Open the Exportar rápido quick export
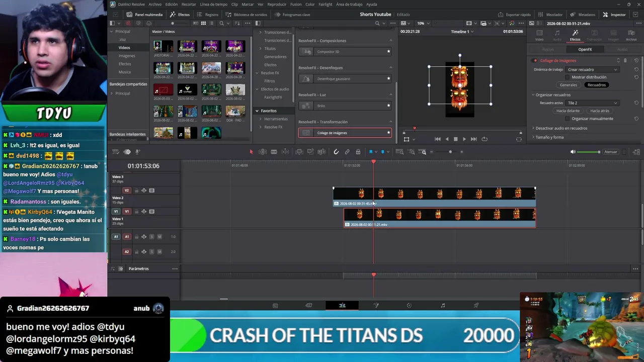Viewport: 644px width, 362px height. click(514, 15)
